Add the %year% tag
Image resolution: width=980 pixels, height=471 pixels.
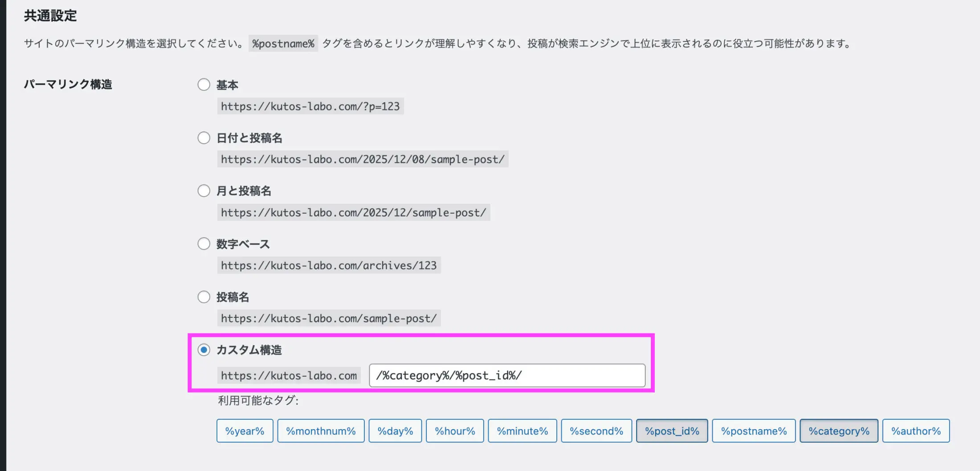click(245, 431)
